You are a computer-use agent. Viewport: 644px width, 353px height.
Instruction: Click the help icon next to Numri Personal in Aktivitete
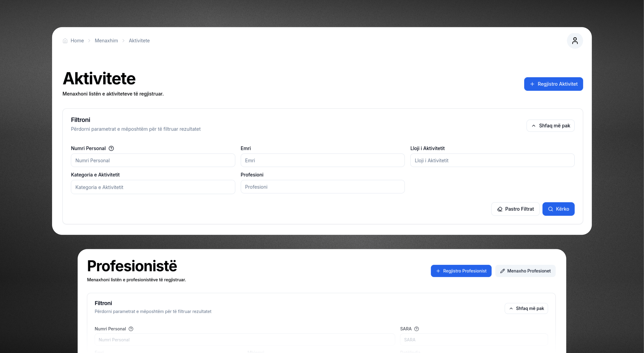click(111, 148)
